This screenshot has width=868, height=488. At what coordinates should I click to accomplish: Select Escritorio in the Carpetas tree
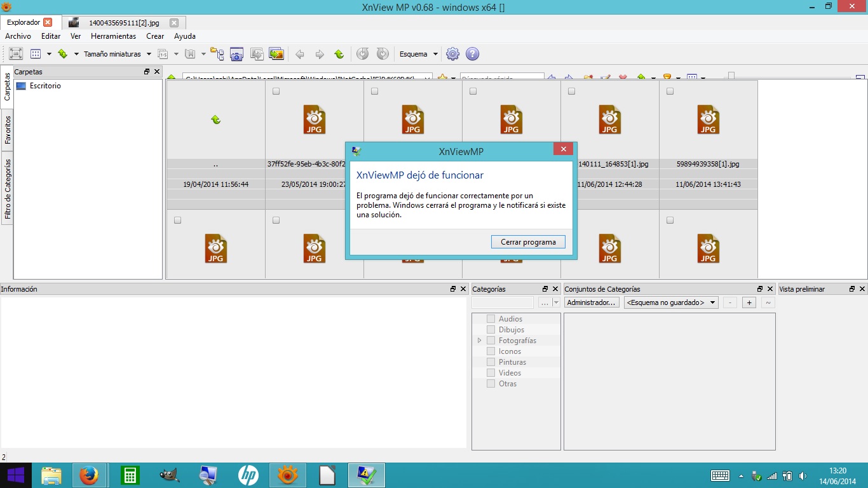45,86
